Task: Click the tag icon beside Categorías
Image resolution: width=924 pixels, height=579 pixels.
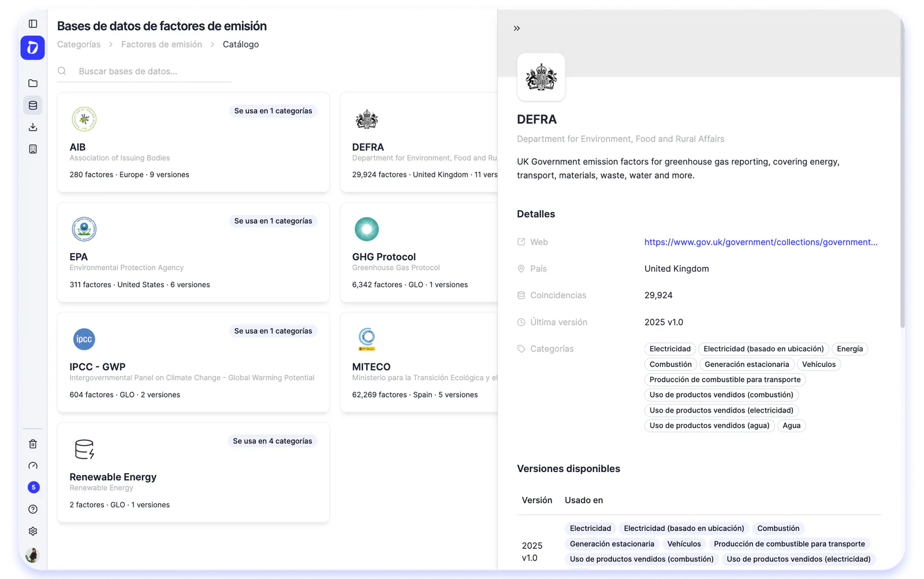Action: coord(521,349)
